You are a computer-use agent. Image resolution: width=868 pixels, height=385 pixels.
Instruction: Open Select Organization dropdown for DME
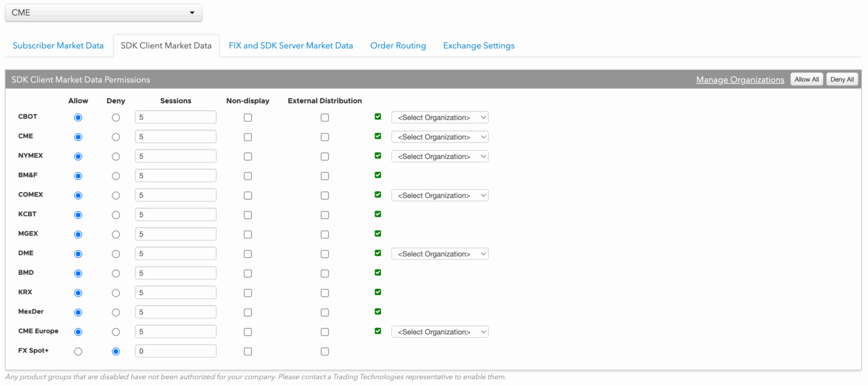(440, 254)
